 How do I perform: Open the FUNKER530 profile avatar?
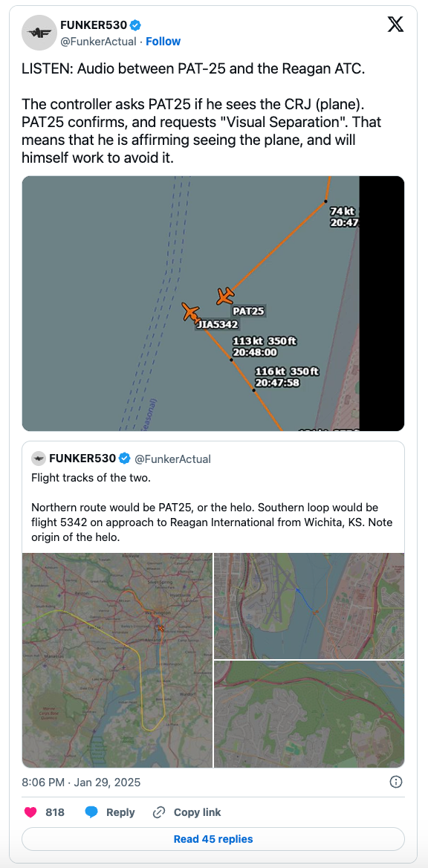(39, 33)
